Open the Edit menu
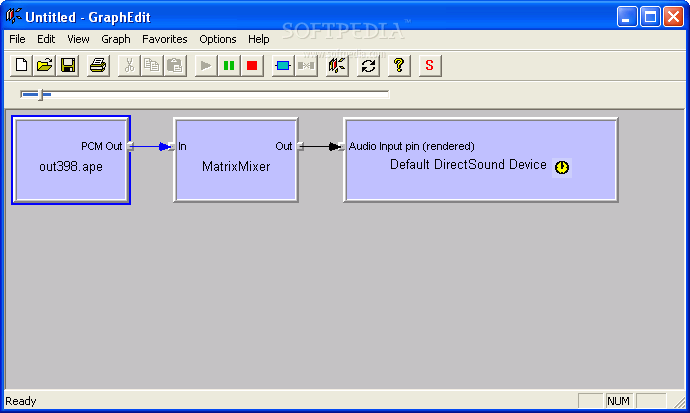 click(x=46, y=39)
